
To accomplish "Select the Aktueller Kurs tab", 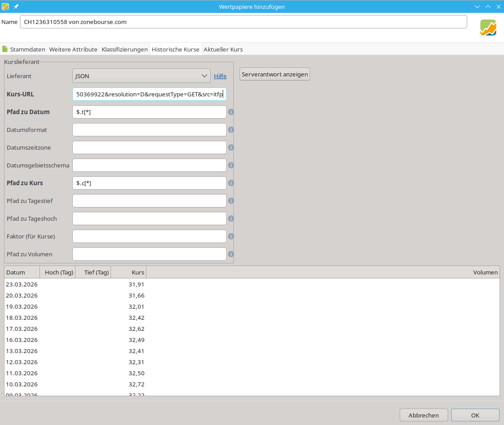I will point(223,49).
